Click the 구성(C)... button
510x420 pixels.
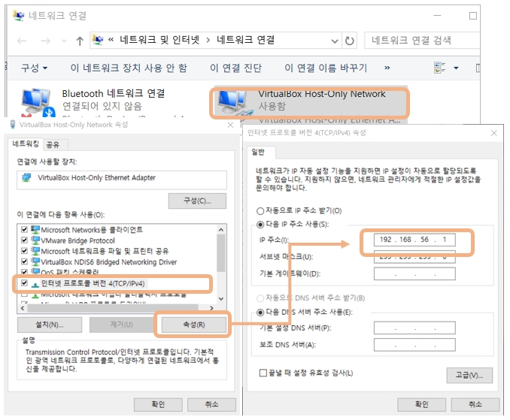click(x=197, y=201)
